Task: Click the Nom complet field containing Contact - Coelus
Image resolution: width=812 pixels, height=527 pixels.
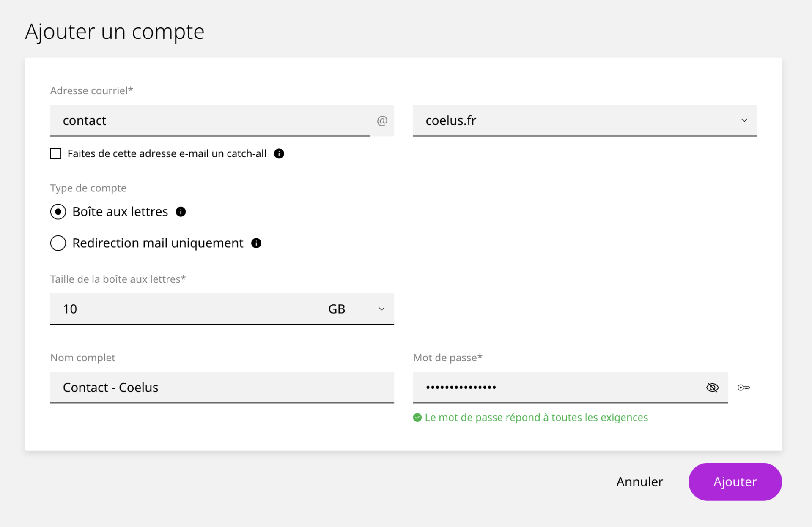Action: (x=222, y=388)
